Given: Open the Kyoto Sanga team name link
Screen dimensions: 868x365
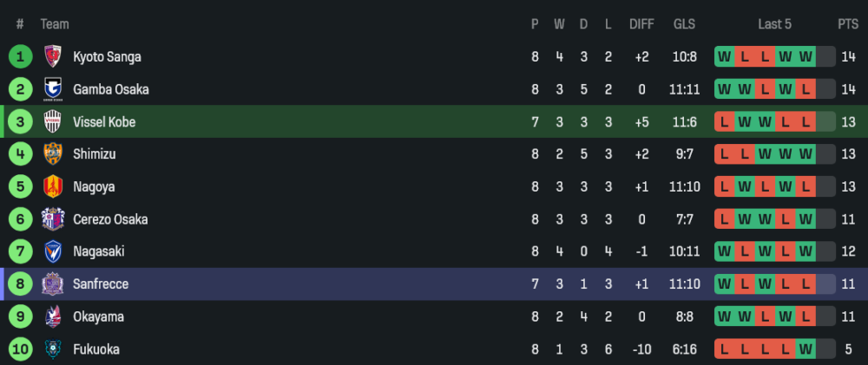Looking at the screenshot, I should 107,57.
